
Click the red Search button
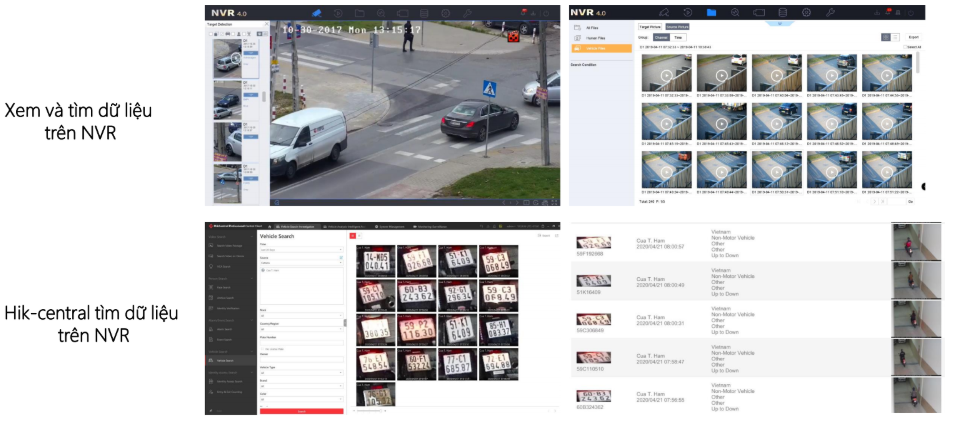(x=301, y=411)
